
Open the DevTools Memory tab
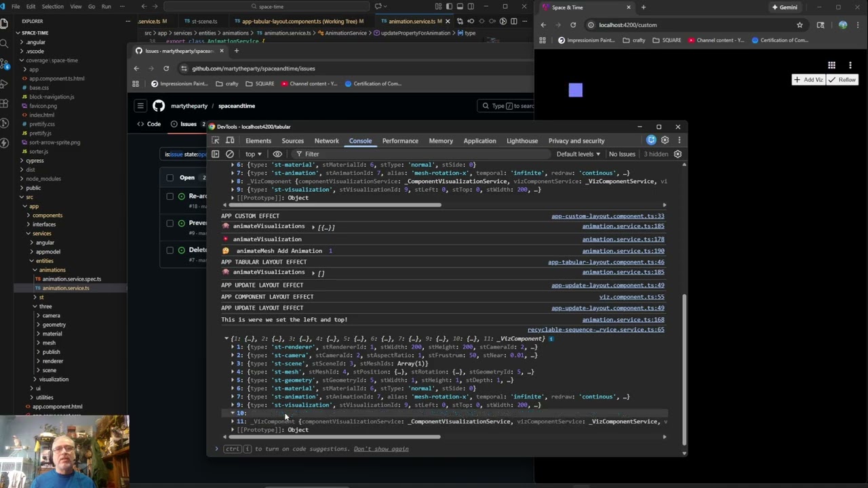441,141
